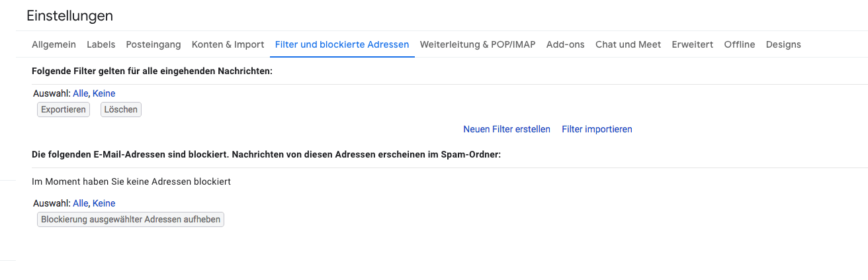Open the Filter importieren link
868x280 pixels.
pos(597,129)
